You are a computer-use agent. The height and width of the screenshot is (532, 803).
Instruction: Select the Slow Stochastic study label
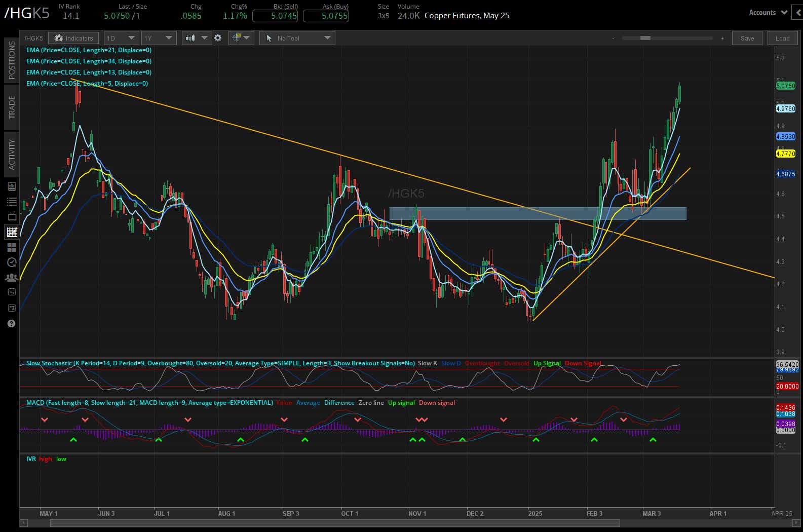tap(220, 363)
